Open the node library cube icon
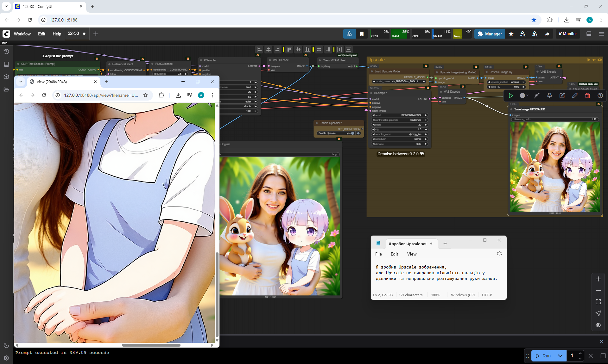 (x=6, y=77)
